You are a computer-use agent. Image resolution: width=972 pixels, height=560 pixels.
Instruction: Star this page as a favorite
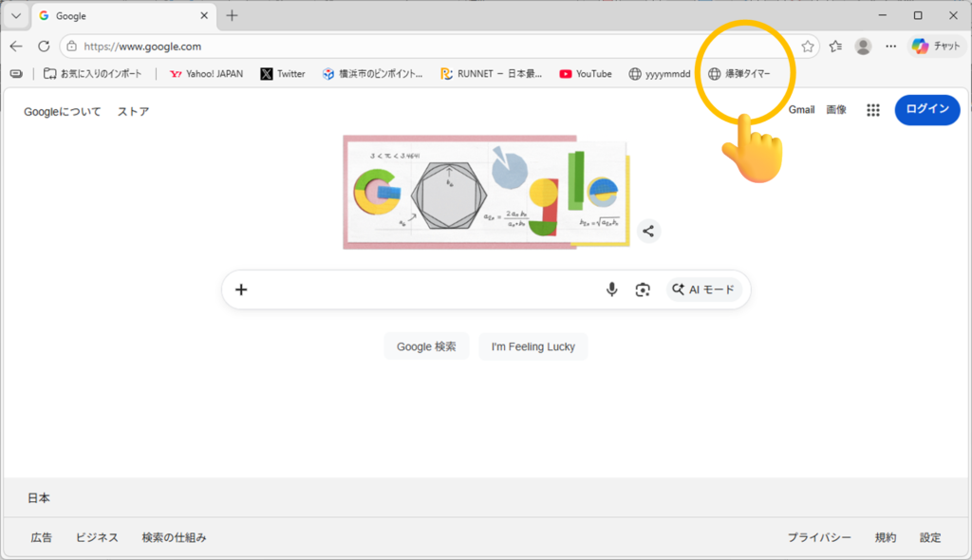pos(808,46)
